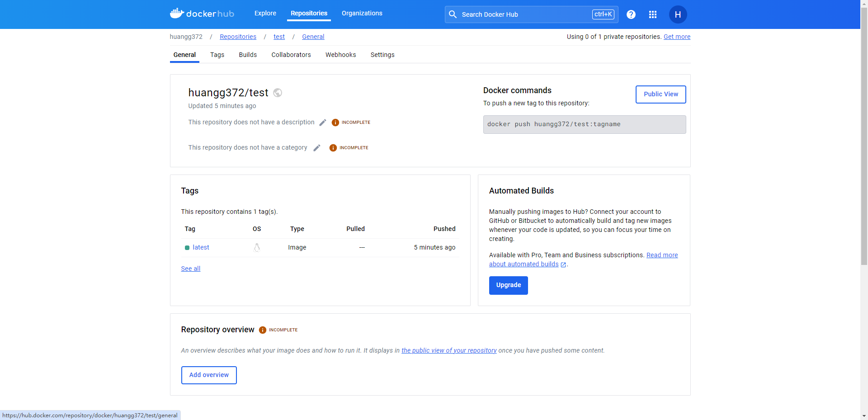The height and width of the screenshot is (420, 868).
Task: Open the apps grid menu icon
Action: pyautogui.click(x=653, y=14)
